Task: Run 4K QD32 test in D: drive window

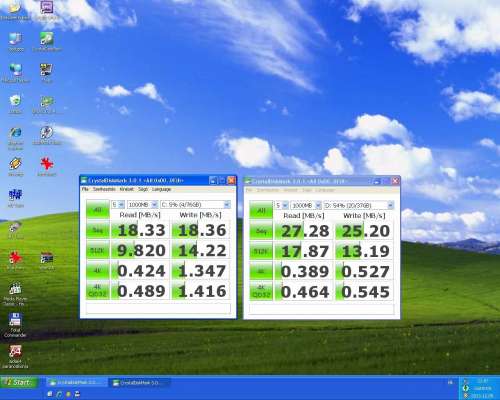Action: [261, 292]
